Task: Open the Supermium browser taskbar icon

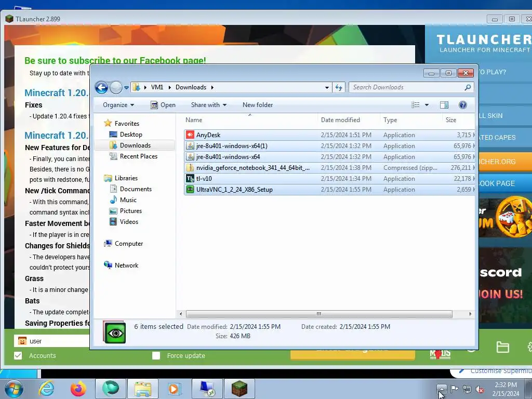Action: 111,389
